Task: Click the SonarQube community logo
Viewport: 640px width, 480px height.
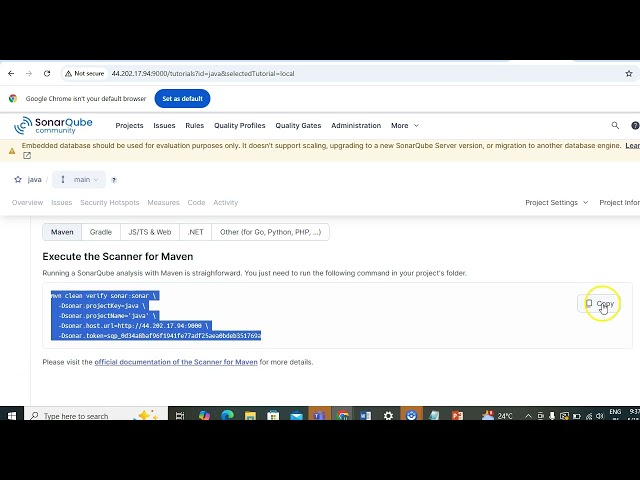Action: (x=53, y=125)
